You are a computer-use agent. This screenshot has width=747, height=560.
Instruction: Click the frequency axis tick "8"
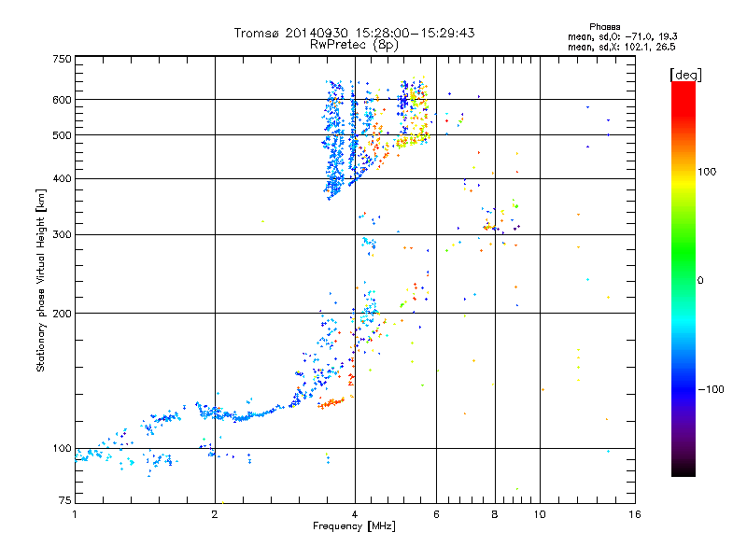click(495, 514)
